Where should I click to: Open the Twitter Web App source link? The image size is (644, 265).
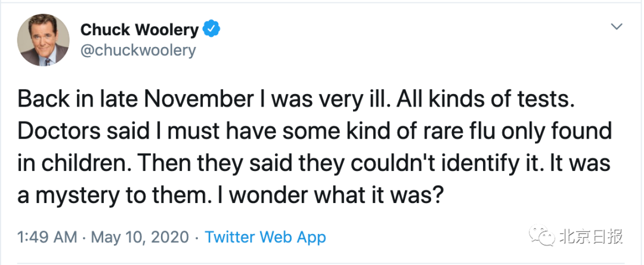[x=265, y=238]
